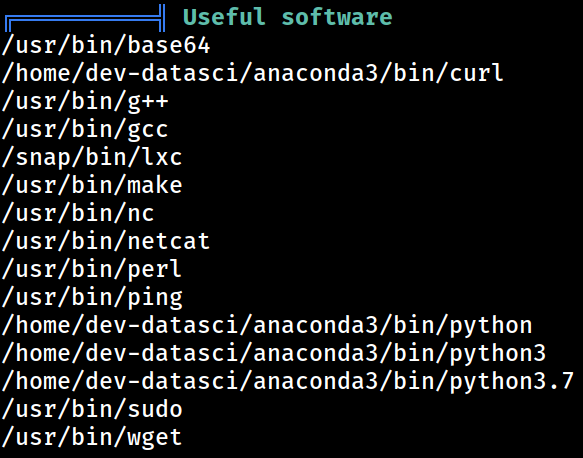Click the /usr/bin/nc entry
Screen dimensions: 583x458
[78, 213]
